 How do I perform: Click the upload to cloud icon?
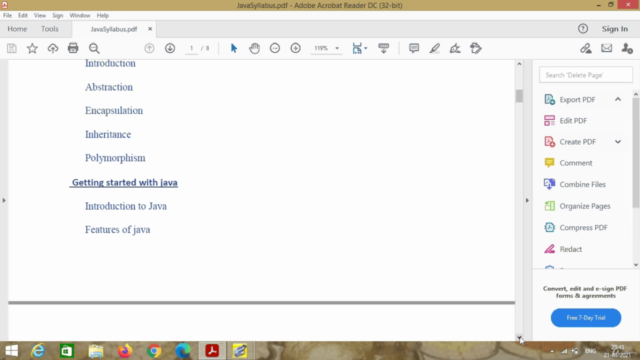(53, 48)
